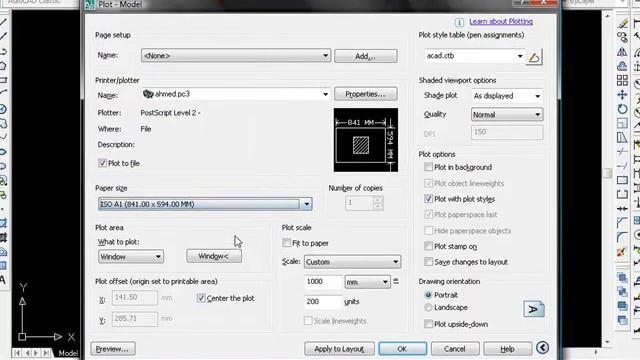Collapse the extra plot options with round arrow
Screen dimensions: 640x360
(x=542, y=348)
